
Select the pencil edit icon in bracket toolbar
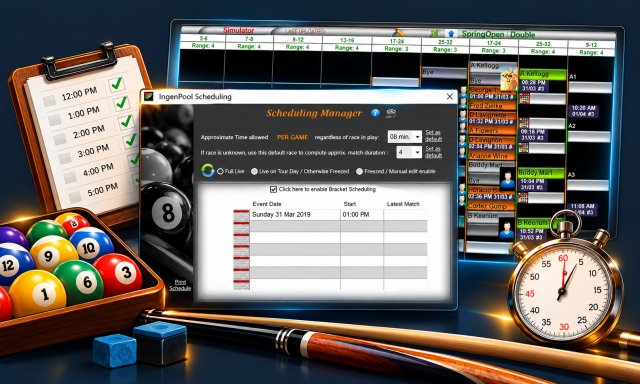click(x=399, y=32)
